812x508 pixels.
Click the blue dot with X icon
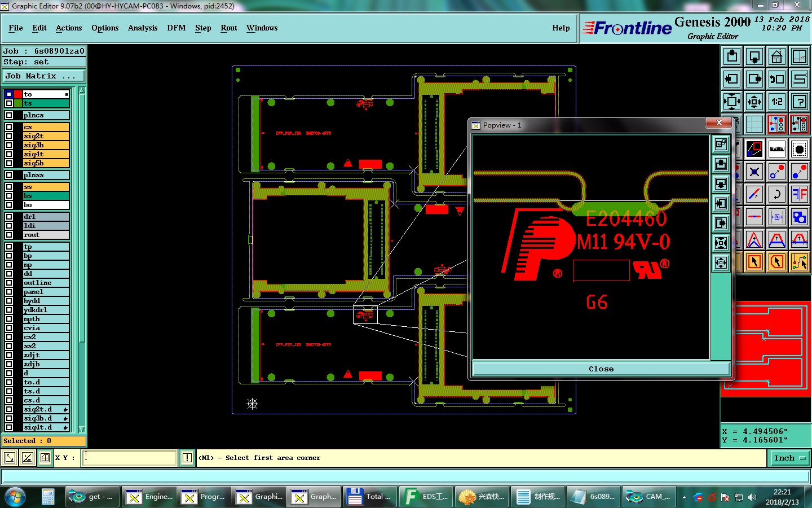point(754,172)
